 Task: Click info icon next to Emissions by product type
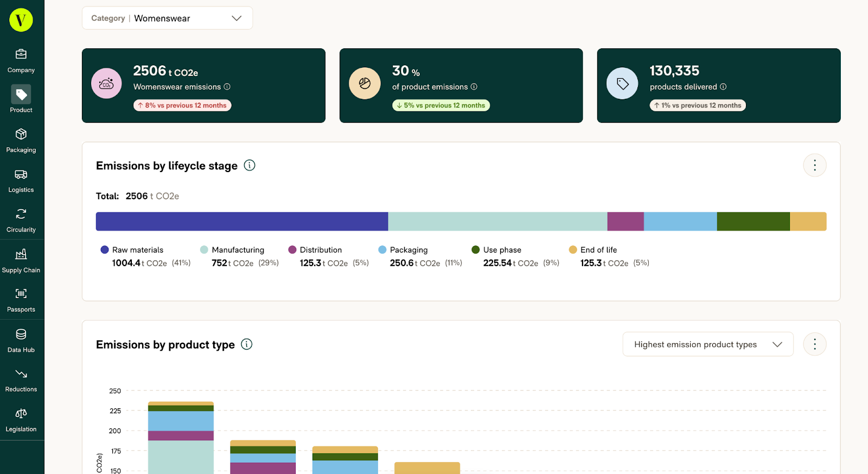click(247, 344)
